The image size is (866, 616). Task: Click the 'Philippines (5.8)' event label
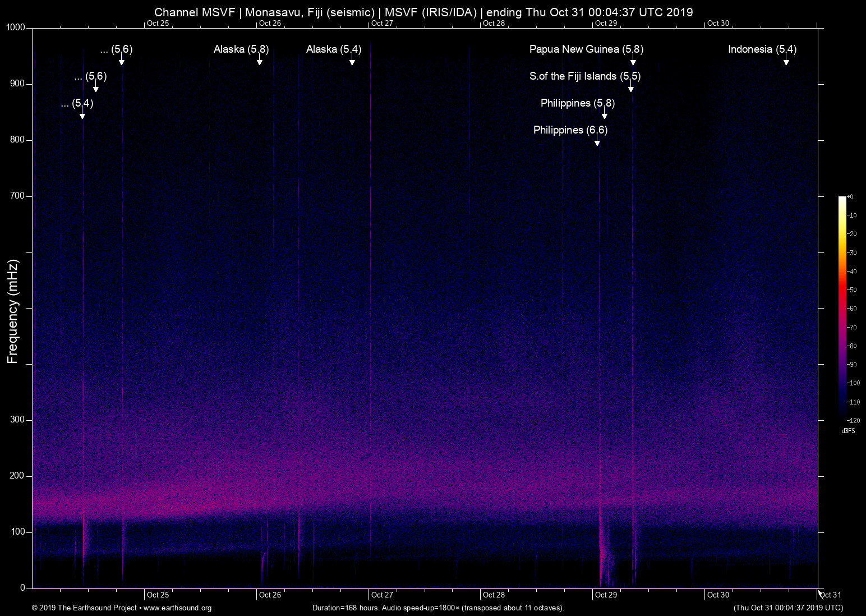[x=578, y=103]
